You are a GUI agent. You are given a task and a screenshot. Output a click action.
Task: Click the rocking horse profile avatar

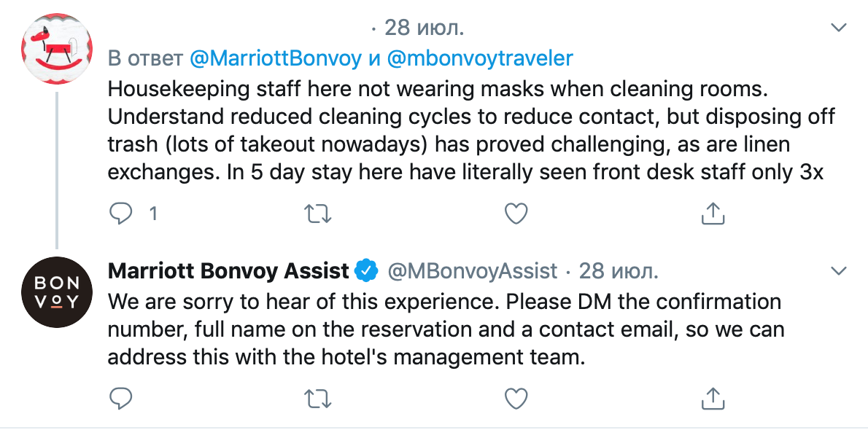(x=56, y=48)
